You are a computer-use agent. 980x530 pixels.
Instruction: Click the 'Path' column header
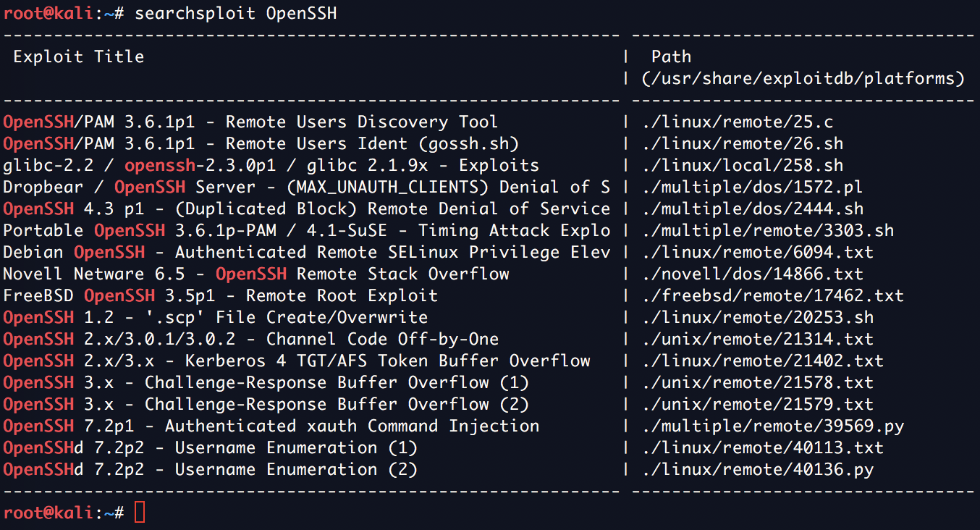[671, 56]
